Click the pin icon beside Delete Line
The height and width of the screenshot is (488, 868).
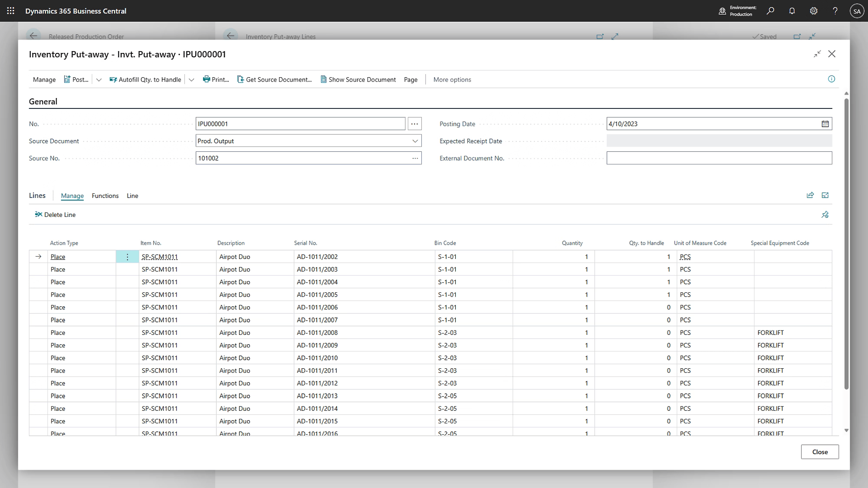[x=825, y=215]
